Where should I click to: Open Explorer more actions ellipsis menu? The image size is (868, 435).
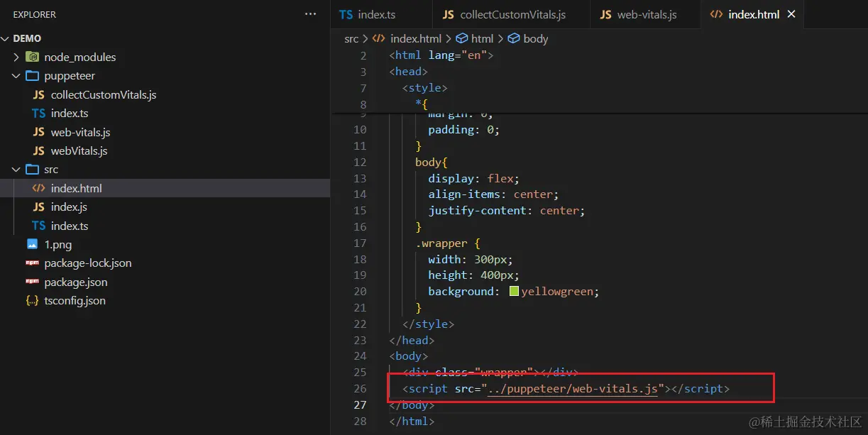coord(311,14)
